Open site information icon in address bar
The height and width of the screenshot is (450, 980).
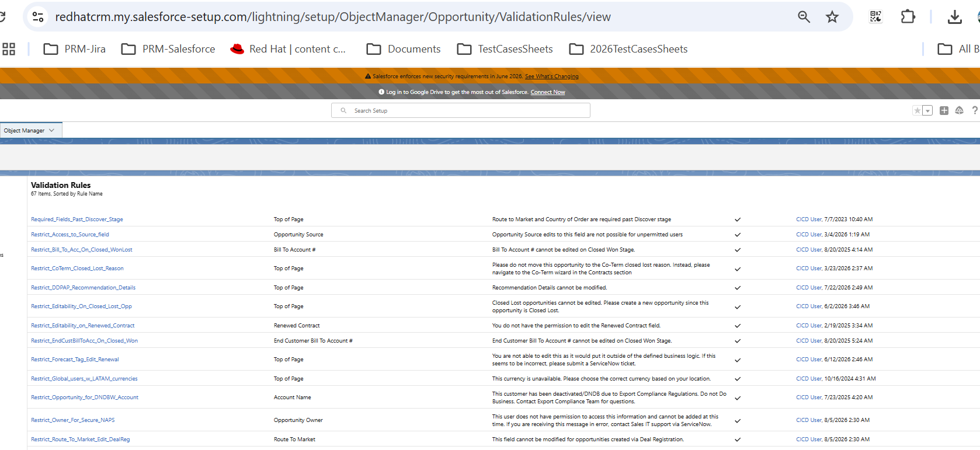pos(38,17)
